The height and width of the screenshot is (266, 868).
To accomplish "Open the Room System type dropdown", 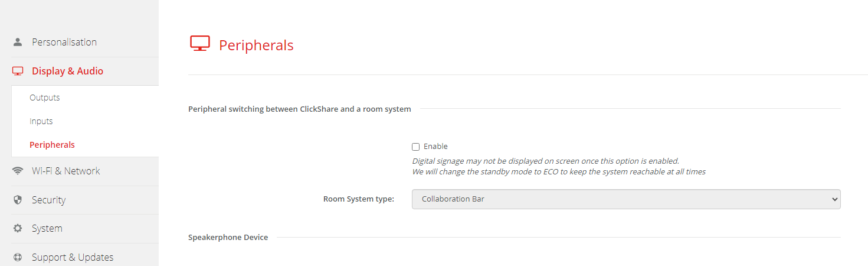I will pos(625,199).
